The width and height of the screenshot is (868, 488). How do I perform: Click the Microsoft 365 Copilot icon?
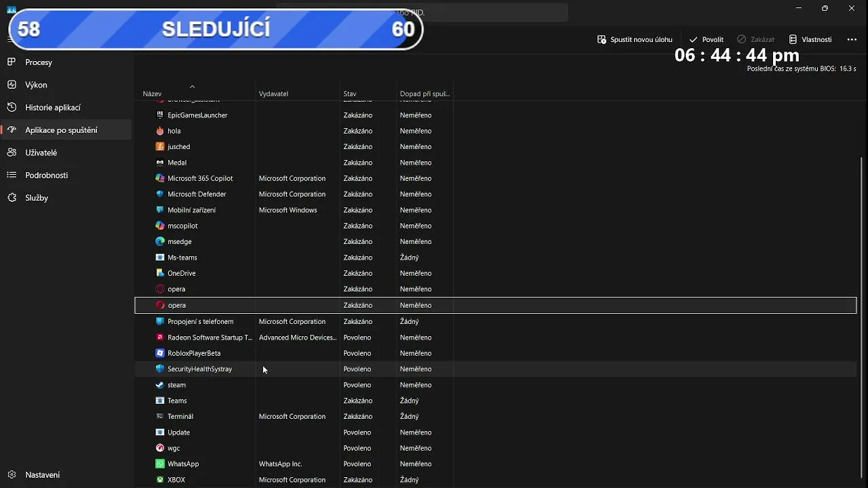point(160,178)
